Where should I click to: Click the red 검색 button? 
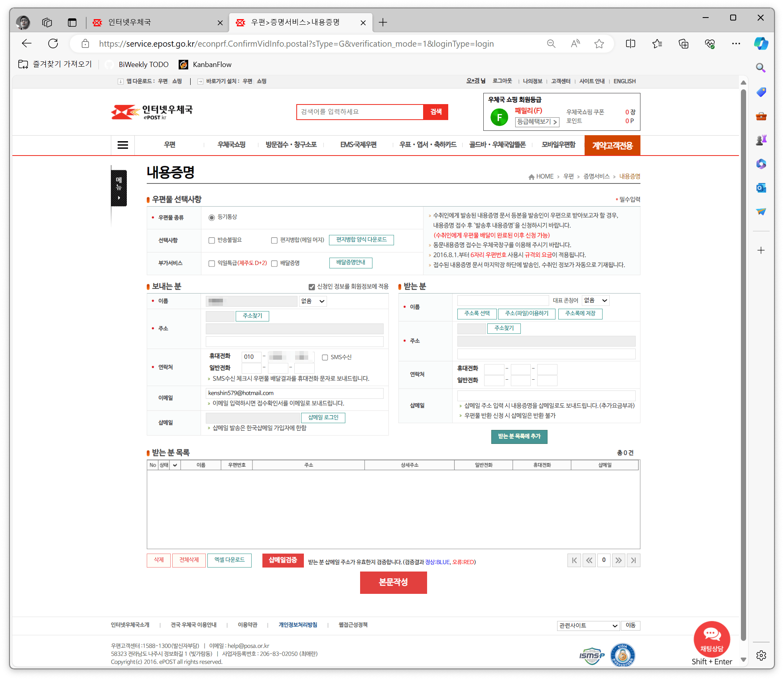click(435, 112)
